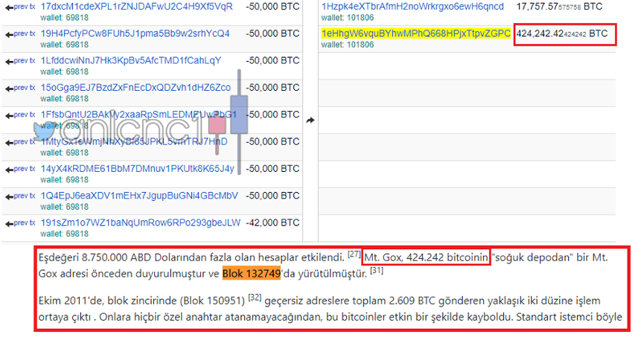Open wallet 69818 link under 1Q4EpJ6eaXDV address
Screen dimensions: 644x337
(65, 207)
